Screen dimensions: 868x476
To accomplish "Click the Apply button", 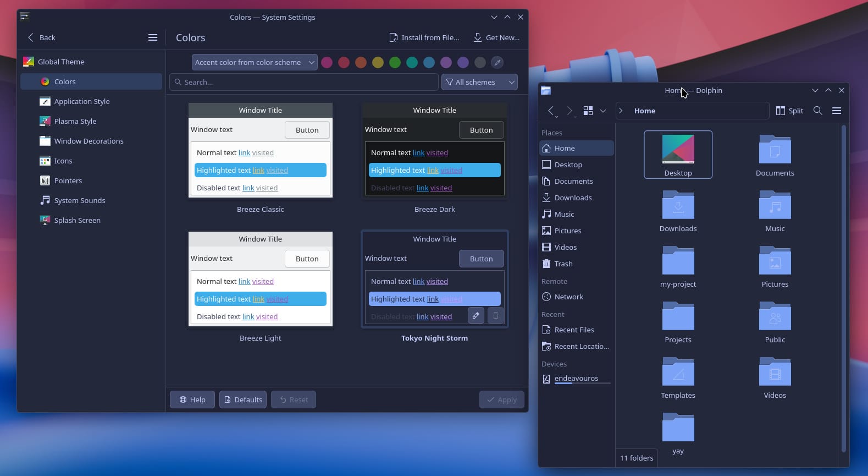I will point(502,400).
